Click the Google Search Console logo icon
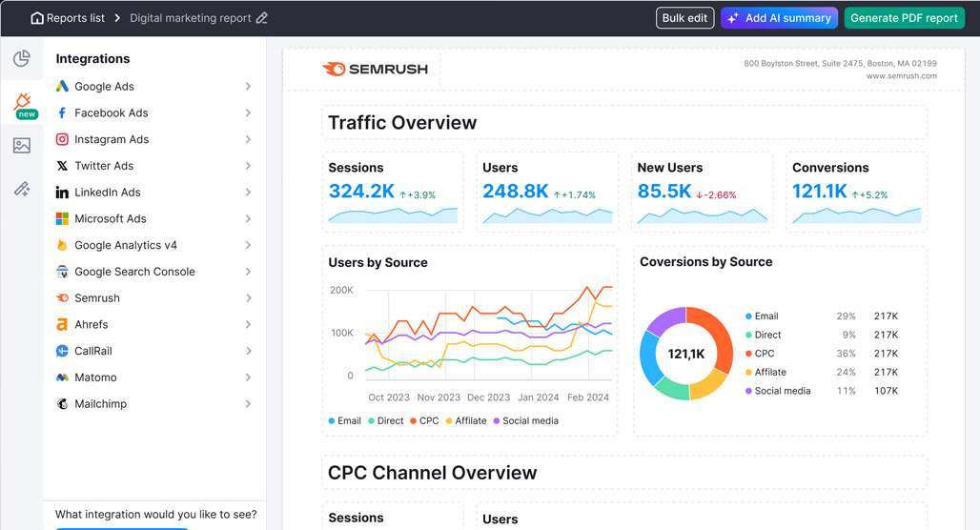Viewport: 980px width, 530px height. click(x=62, y=272)
